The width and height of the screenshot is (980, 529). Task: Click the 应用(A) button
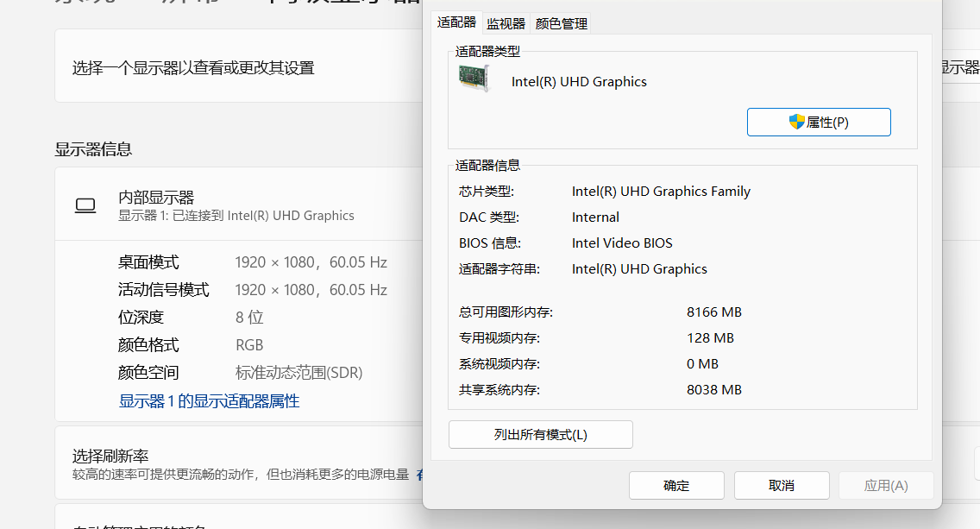pos(886,485)
